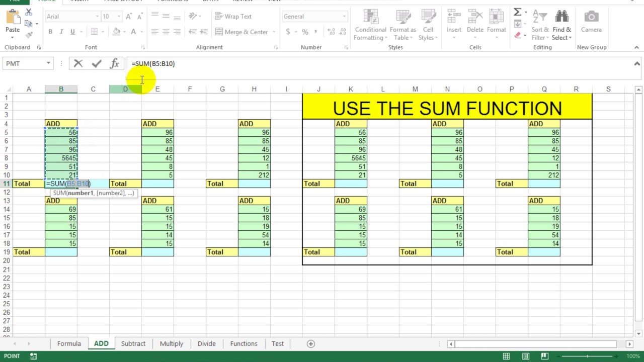Decrease font size with small A icon

tap(140, 17)
